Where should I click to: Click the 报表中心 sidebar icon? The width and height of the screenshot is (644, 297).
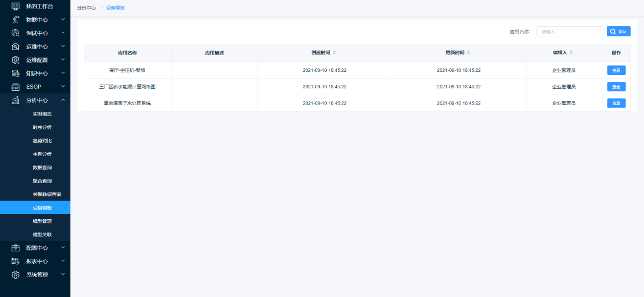point(15,261)
